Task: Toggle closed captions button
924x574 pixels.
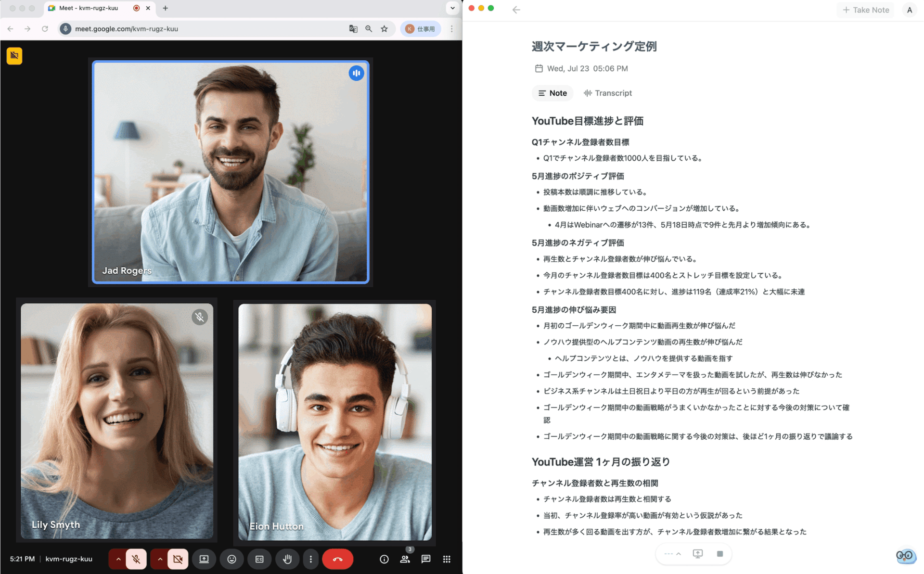Action: [259, 559]
